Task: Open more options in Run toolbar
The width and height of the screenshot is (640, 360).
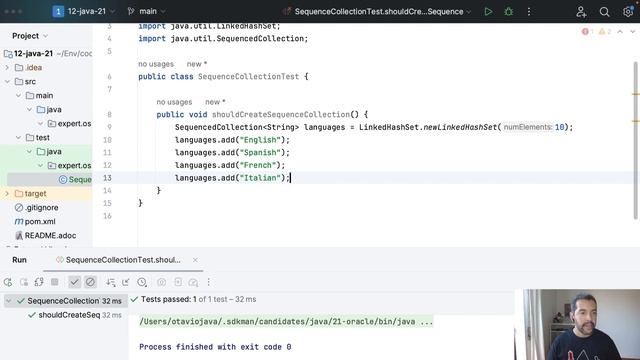Action: [209, 282]
